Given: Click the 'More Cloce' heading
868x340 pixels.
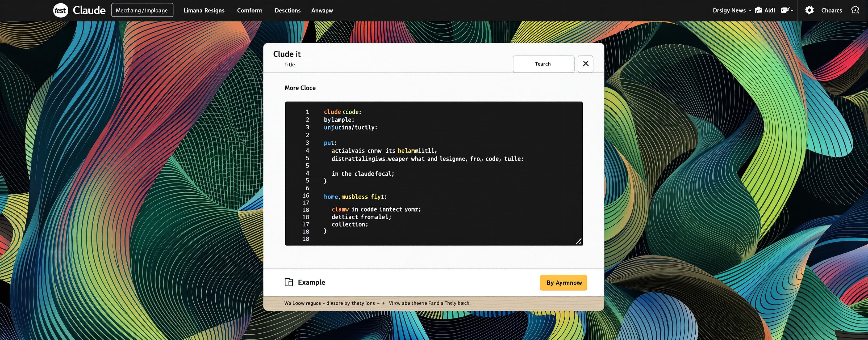Looking at the screenshot, I should (300, 88).
